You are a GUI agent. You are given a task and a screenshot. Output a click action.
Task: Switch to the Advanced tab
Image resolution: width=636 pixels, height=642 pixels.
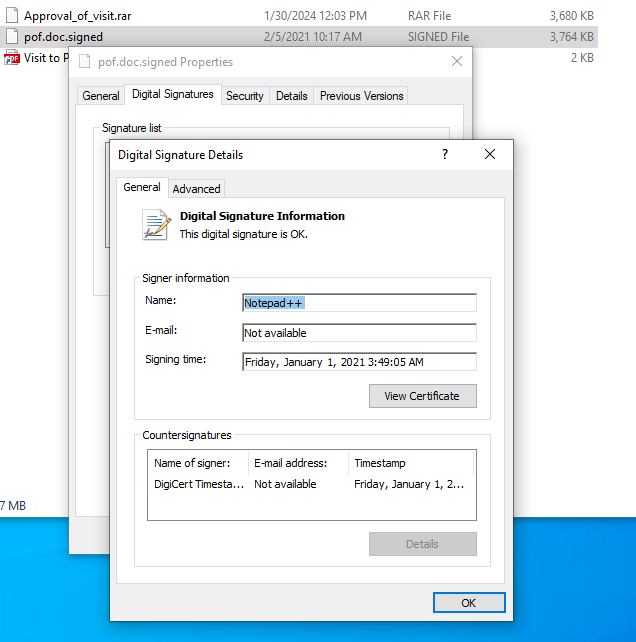coord(196,189)
